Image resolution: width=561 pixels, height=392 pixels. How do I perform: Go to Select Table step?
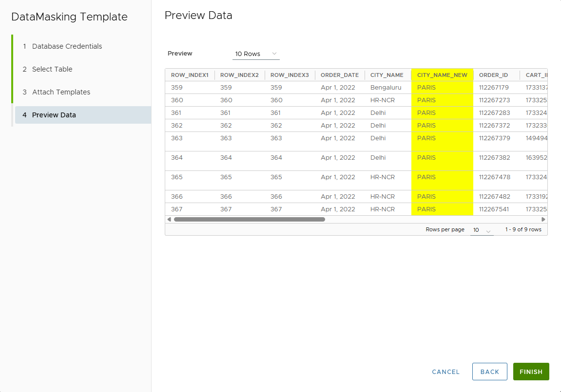pyautogui.click(x=52, y=69)
